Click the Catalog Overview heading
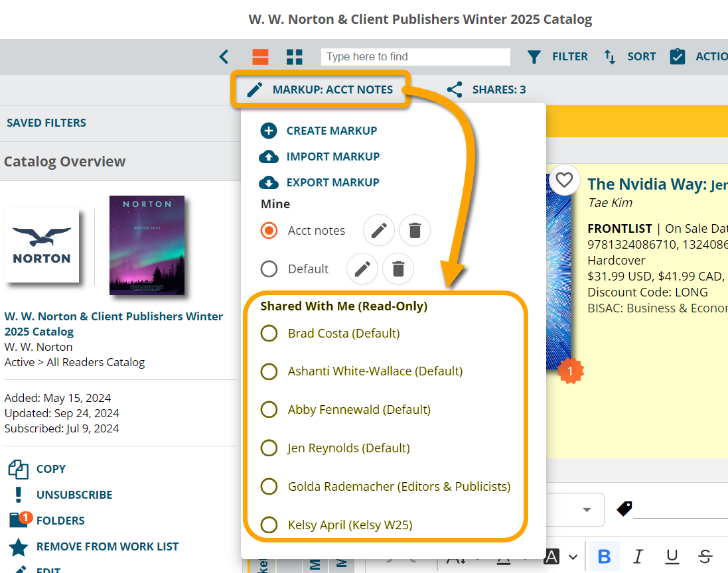Viewport: 728px width, 573px height. [x=64, y=161]
